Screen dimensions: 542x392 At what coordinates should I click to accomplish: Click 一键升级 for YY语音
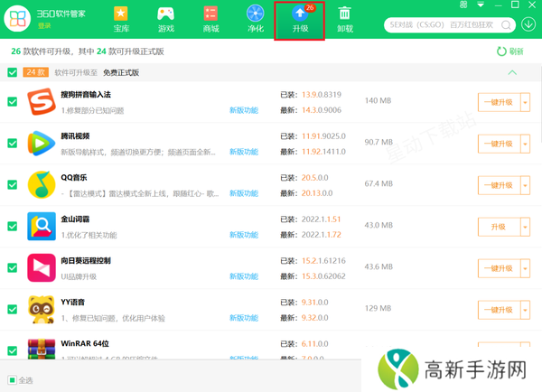click(500, 310)
